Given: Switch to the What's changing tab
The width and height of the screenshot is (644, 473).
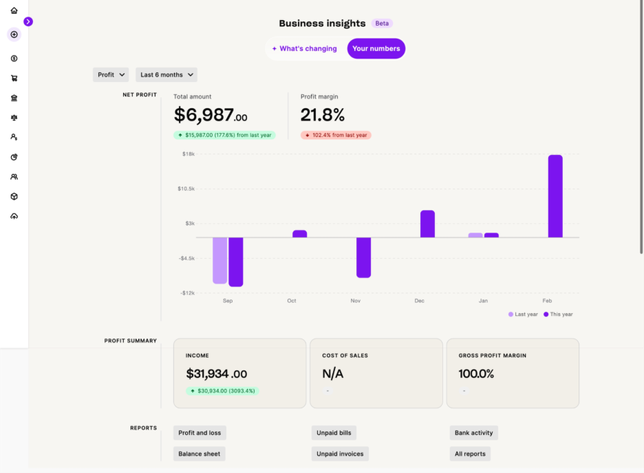Looking at the screenshot, I should [x=305, y=48].
